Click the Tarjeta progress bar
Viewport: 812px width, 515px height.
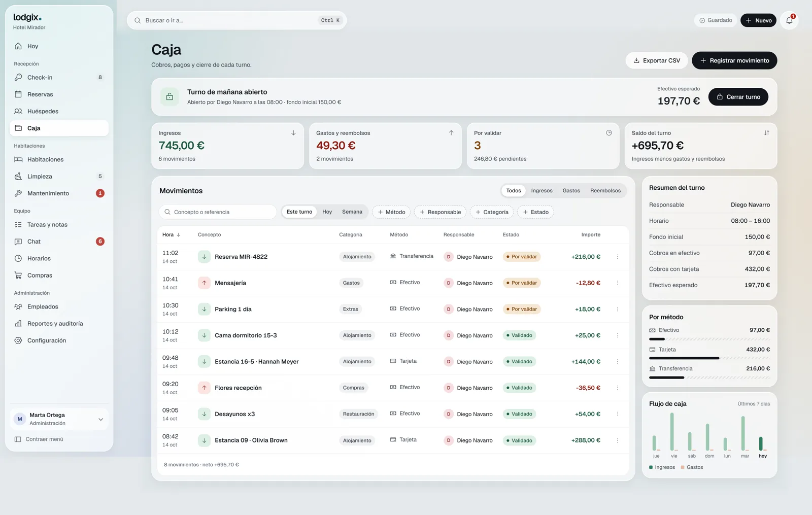709,358
